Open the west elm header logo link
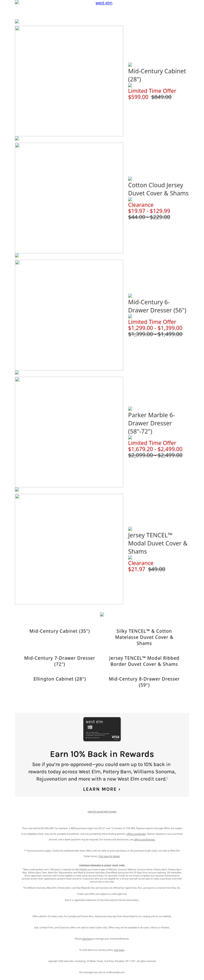The width and height of the screenshot is (204, 980). [x=104, y=3]
